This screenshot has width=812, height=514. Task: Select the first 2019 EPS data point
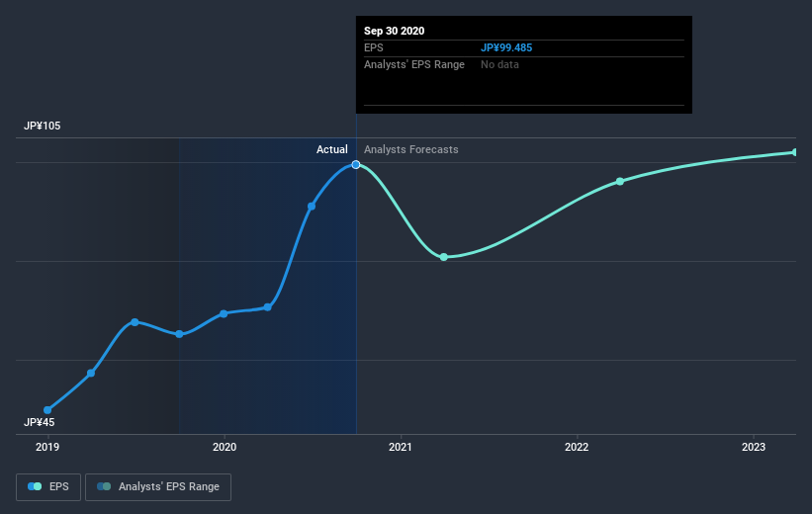coord(47,410)
